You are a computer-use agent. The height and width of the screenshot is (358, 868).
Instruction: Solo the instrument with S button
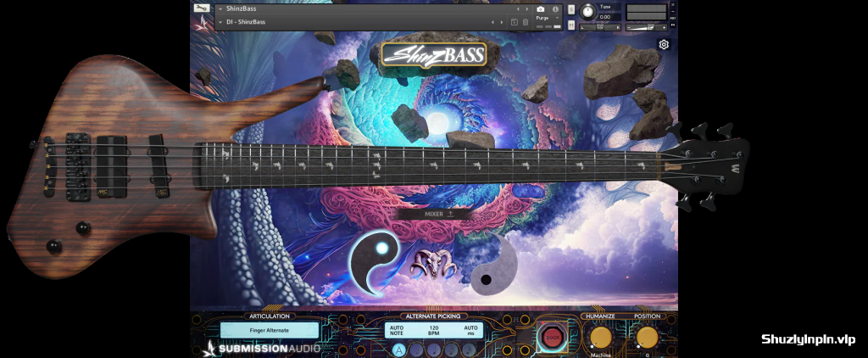pos(571,9)
